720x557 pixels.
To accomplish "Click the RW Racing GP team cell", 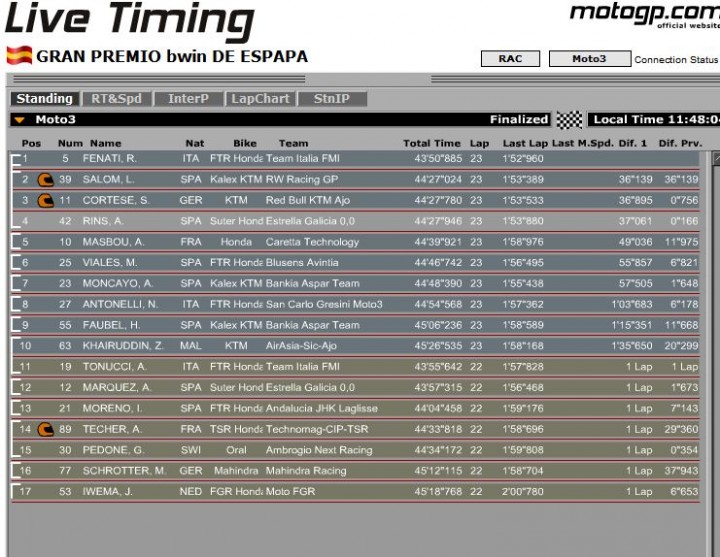I will [x=302, y=180].
